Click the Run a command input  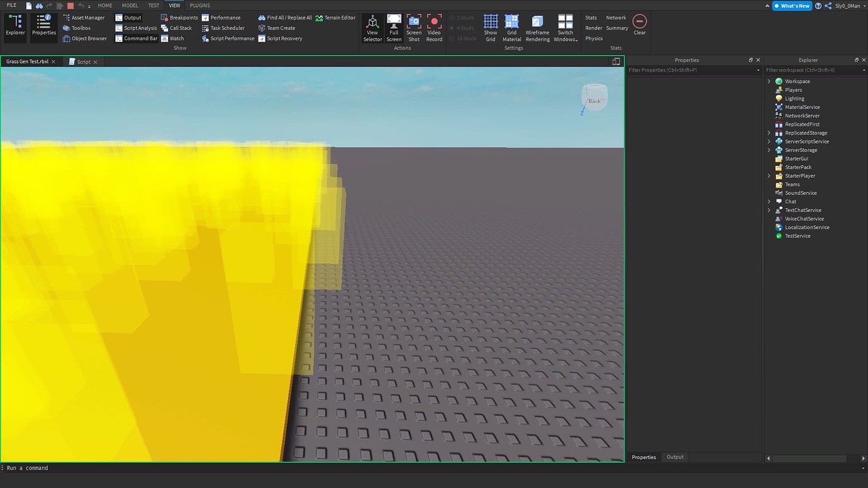pos(434,468)
